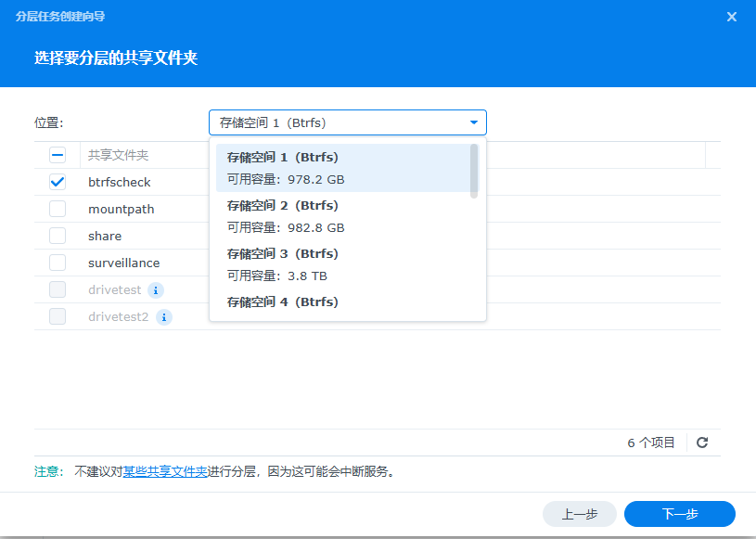756x539 pixels.
Task: Toggle the select-all header checkbox
Action: 58,156
